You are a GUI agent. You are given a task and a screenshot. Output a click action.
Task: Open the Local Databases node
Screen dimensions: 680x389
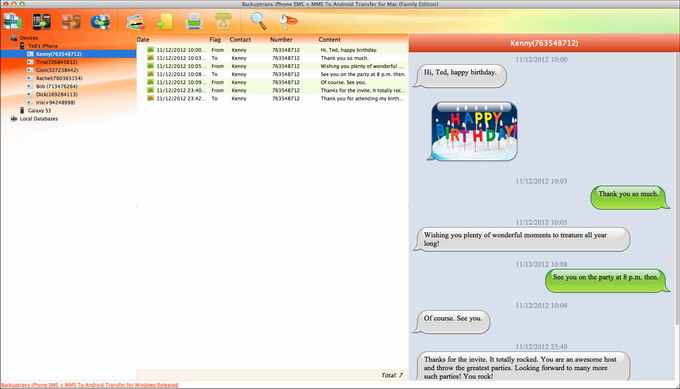(x=39, y=118)
